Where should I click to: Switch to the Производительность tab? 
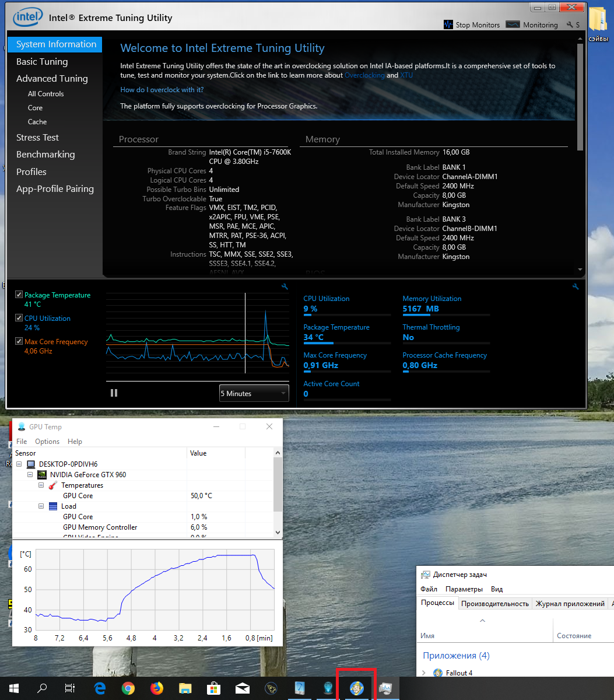coord(495,604)
